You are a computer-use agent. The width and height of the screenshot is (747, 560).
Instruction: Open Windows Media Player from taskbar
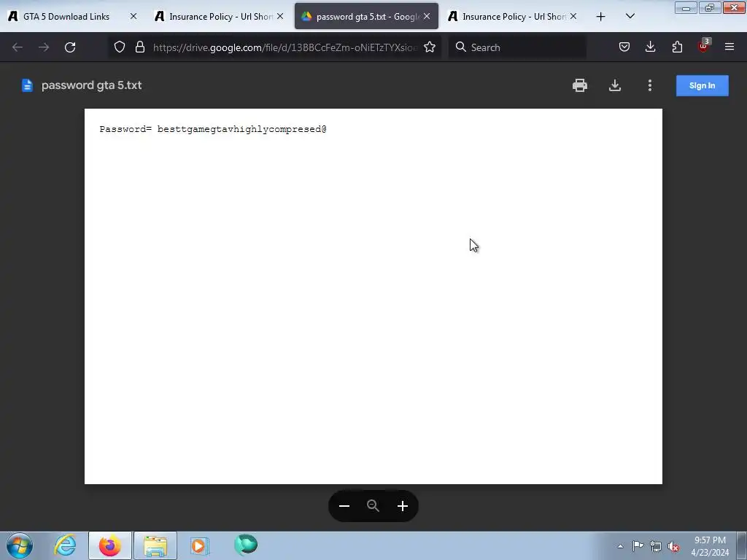pos(199,545)
